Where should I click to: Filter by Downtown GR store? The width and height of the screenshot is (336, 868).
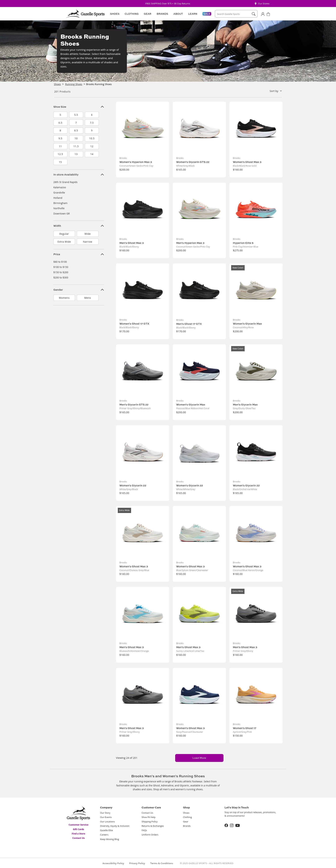[61, 214]
